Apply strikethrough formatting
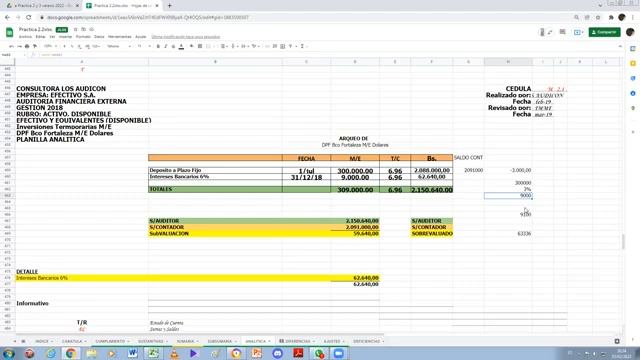Screen dimensions: 640x360 (x=173, y=47)
